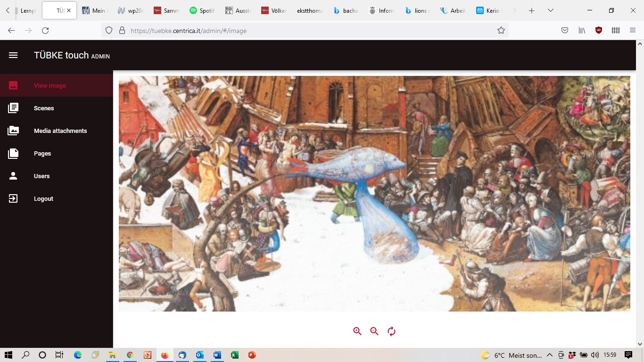Click the Users person icon
This screenshot has height=362, width=644.
13,176
